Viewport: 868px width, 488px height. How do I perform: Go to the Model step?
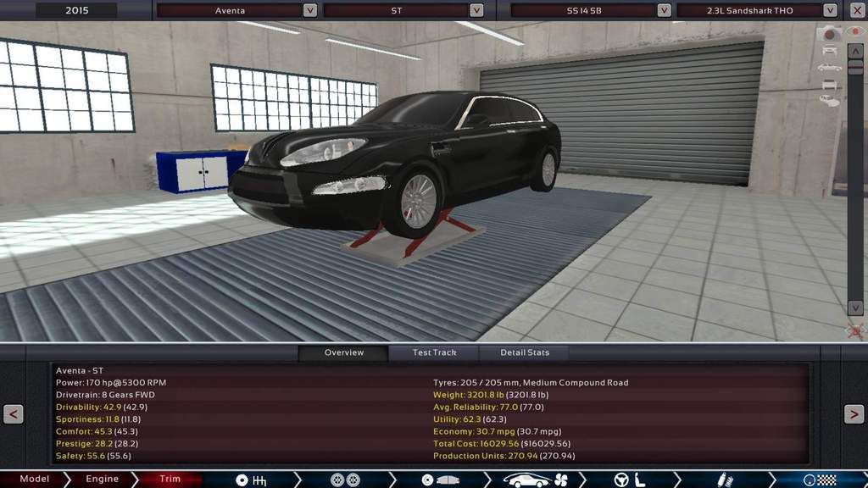34,480
